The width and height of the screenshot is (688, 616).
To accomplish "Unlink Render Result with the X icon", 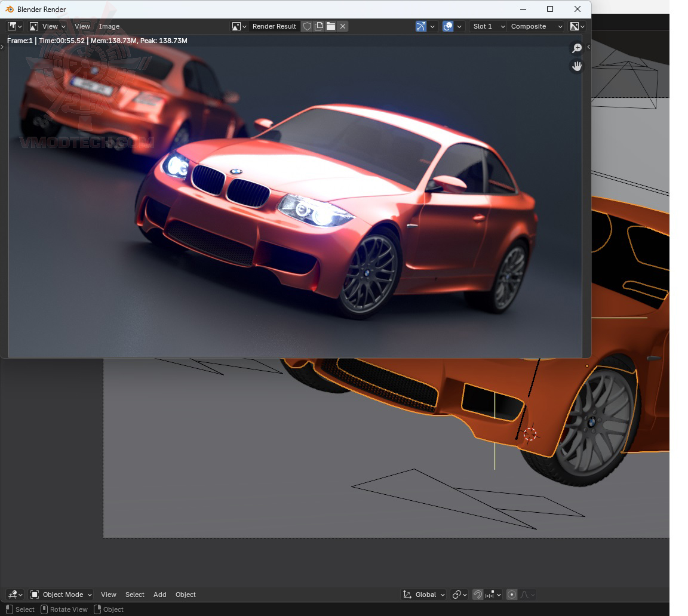I will click(x=343, y=26).
